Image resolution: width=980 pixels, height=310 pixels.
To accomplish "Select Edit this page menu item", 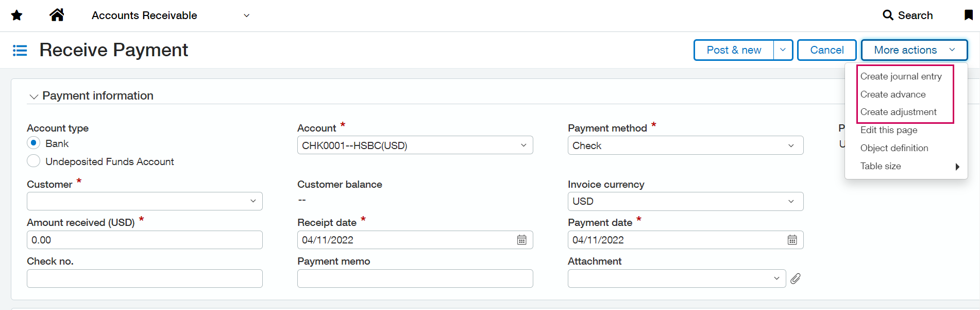I will pyautogui.click(x=889, y=130).
